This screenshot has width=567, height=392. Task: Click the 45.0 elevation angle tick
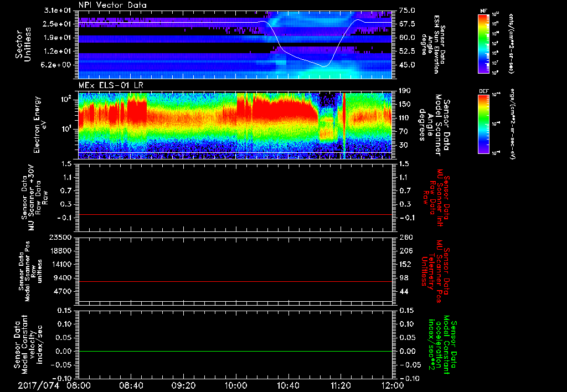407,65
